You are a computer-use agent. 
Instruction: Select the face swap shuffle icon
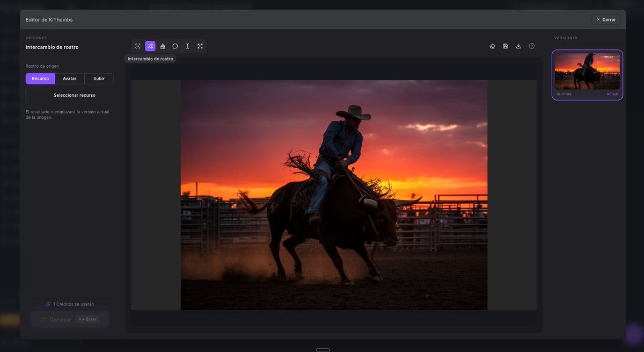click(x=150, y=46)
